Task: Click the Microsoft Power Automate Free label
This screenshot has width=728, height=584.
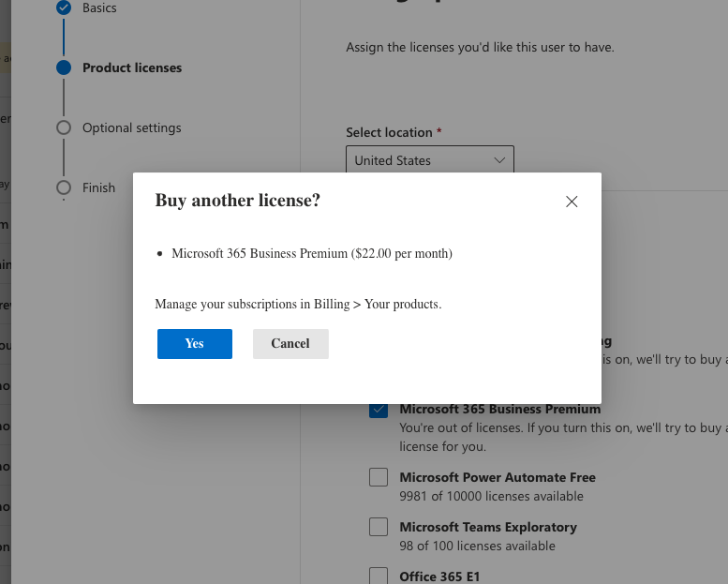Action: pos(498,478)
